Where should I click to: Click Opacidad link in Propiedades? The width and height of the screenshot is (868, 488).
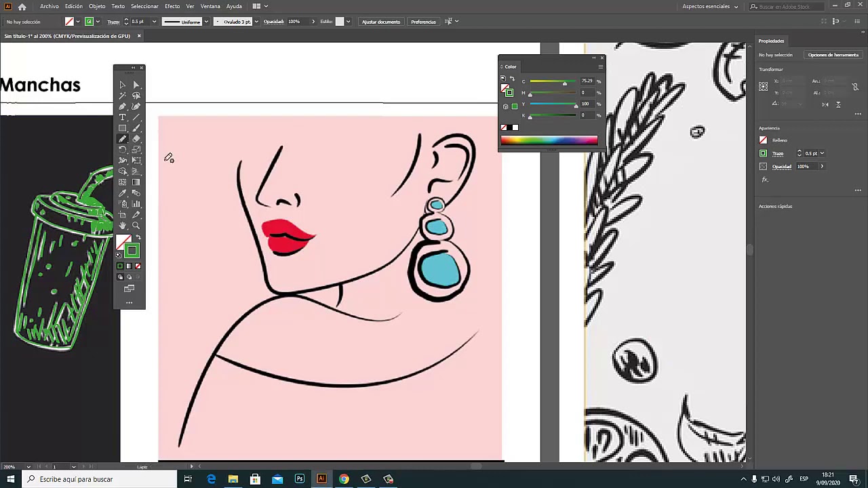click(x=782, y=167)
